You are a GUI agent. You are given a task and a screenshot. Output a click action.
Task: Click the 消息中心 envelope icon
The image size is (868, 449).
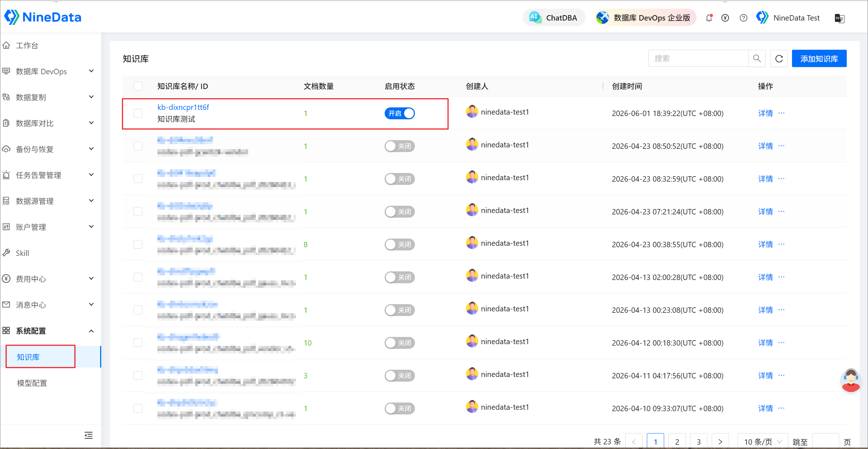[x=6, y=305]
